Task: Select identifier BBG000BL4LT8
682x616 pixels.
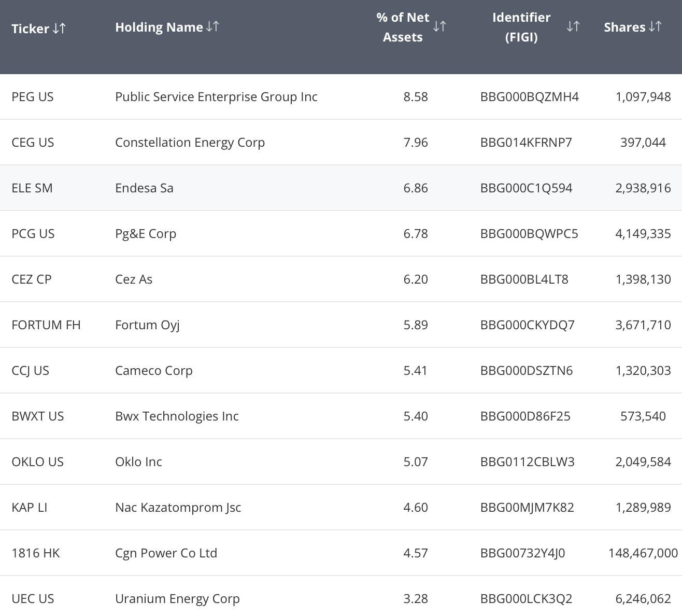Action: click(524, 279)
